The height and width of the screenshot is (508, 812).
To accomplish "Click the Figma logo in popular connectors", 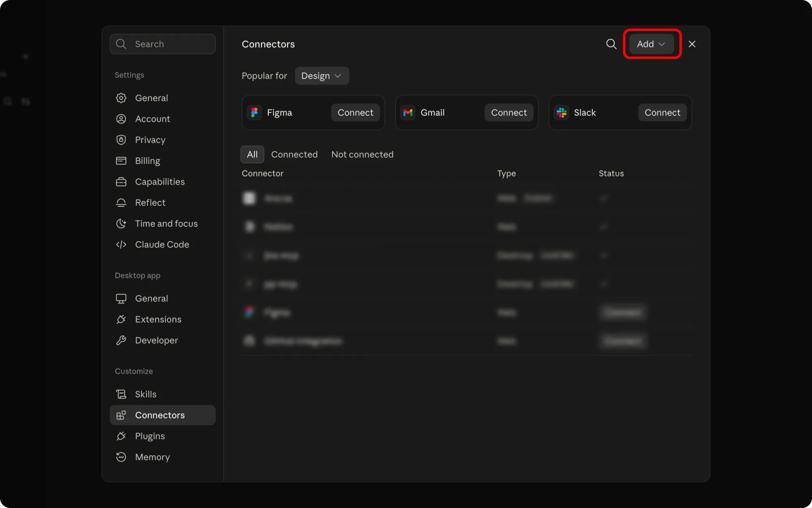I will click(x=255, y=113).
